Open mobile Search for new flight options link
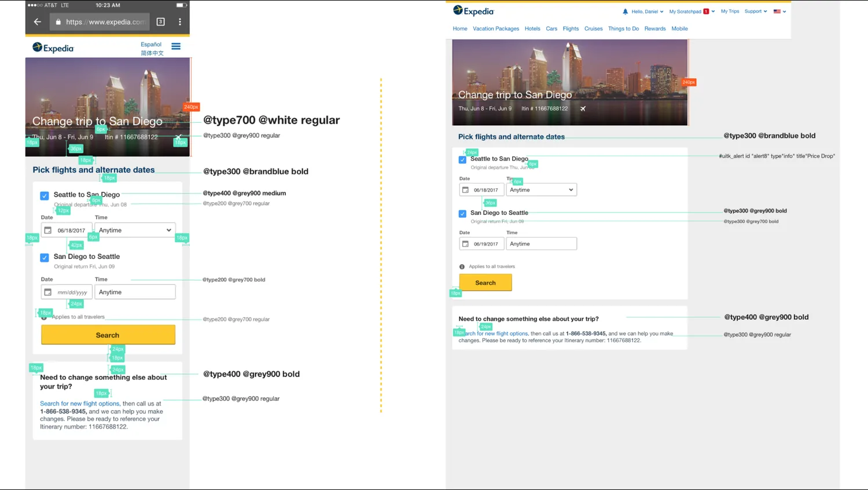Viewport: 868px width, 490px height. 79,403
